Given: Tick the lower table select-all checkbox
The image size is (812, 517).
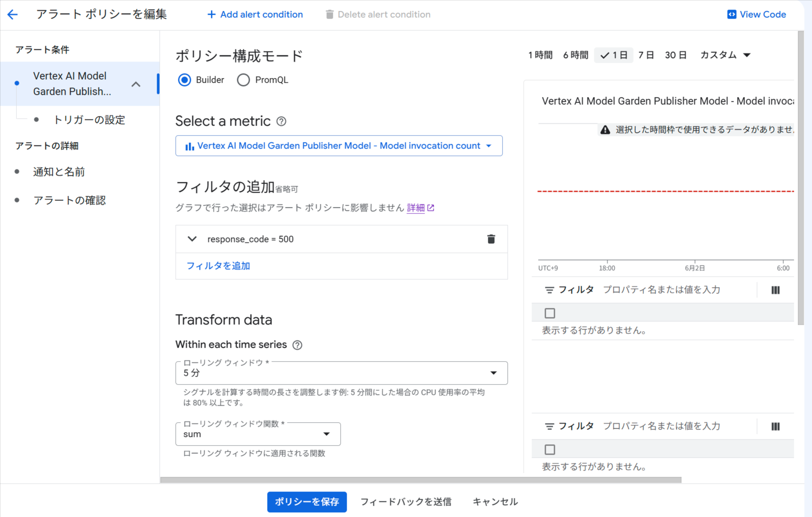Looking at the screenshot, I should [550, 449].
